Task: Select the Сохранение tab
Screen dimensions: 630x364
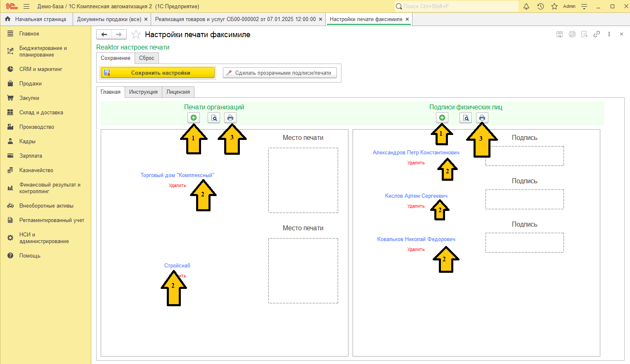Action: (x=116, y=58)
